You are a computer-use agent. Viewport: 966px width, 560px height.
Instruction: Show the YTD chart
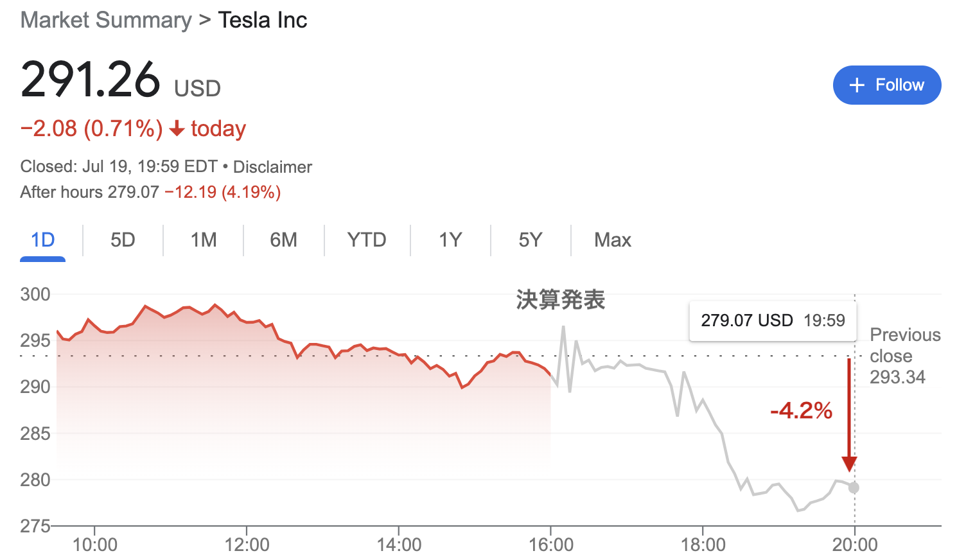tap(366, 240)
